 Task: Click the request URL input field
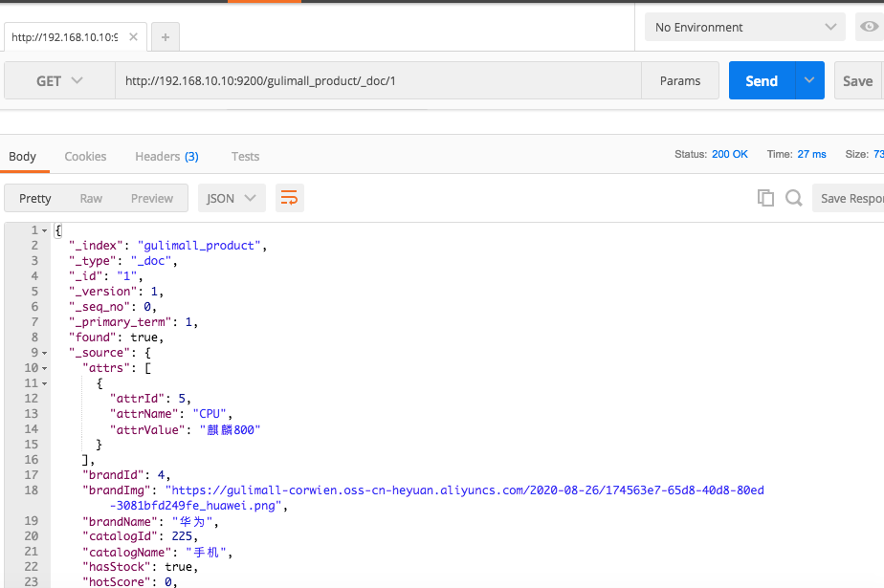[x=378, y=81]
